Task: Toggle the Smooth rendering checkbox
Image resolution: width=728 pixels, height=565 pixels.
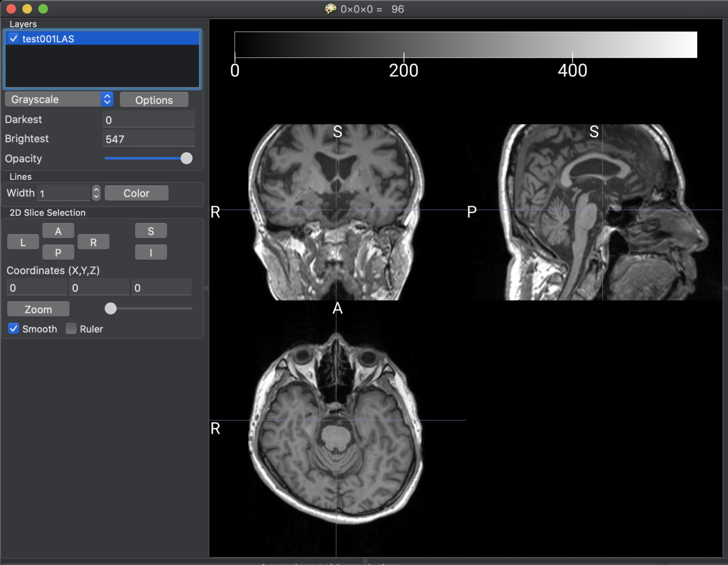Action: [13, 328]
